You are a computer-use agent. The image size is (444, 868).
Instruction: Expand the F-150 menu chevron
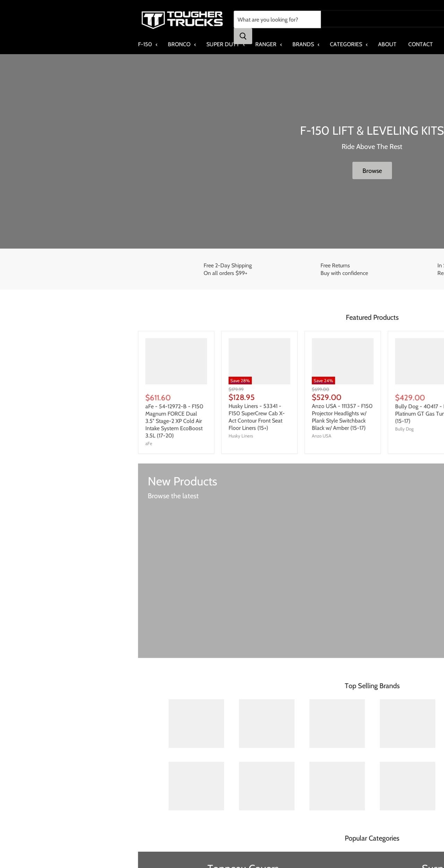pos(156,45)
